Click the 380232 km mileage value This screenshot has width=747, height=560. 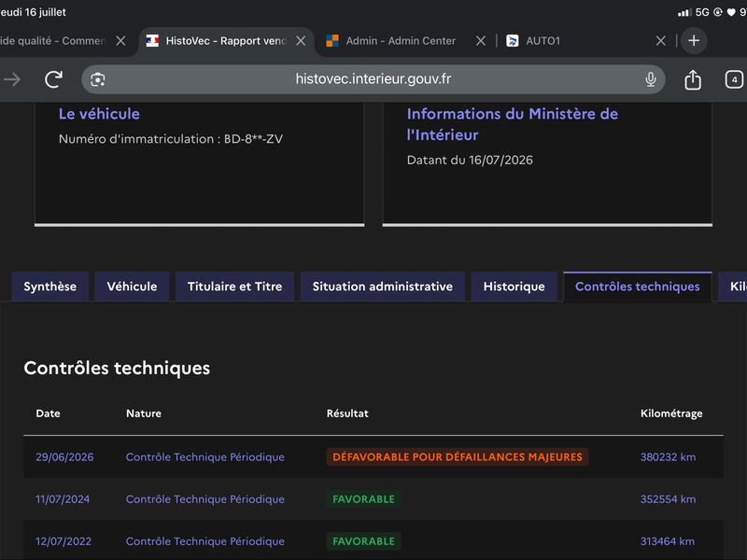(x=668, y=457)
